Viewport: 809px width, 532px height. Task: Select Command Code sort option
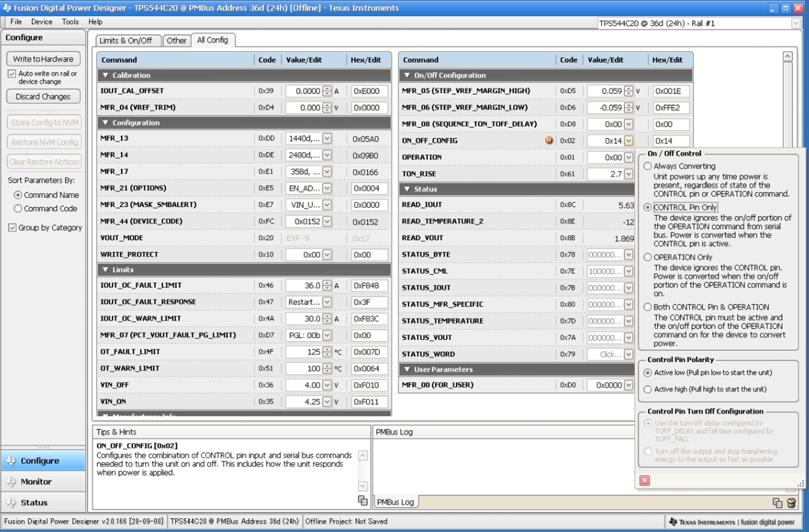[x=18, y=208]
